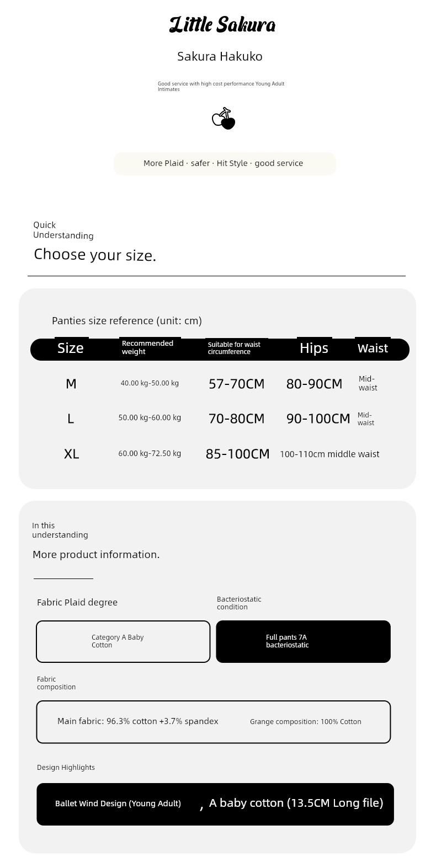436x868 pixels.
Task: Click the Recommended weight column header
Action: tap(147, 347)
